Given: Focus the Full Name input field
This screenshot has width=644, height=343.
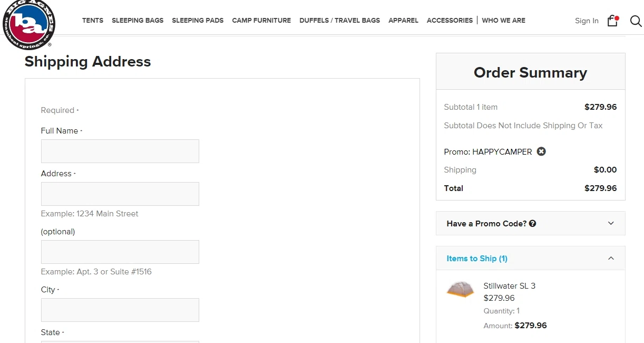Looking at the screenshot, I should pos(120,151).
